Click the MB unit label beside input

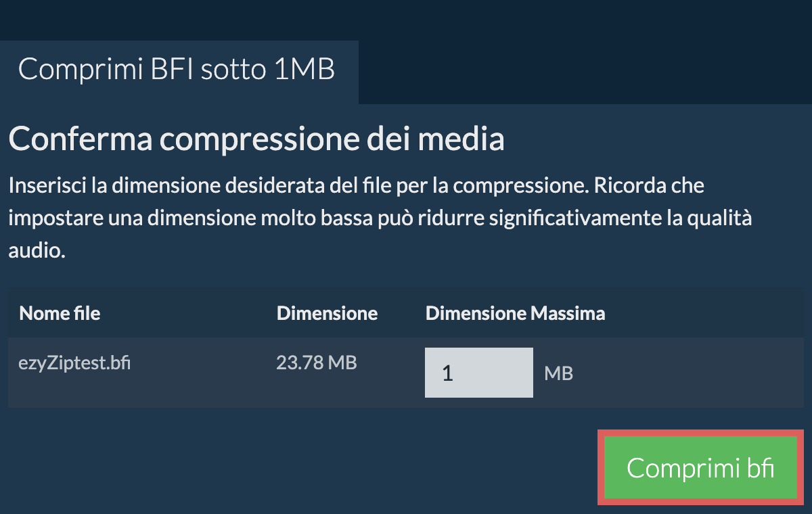tap(558, 373)
